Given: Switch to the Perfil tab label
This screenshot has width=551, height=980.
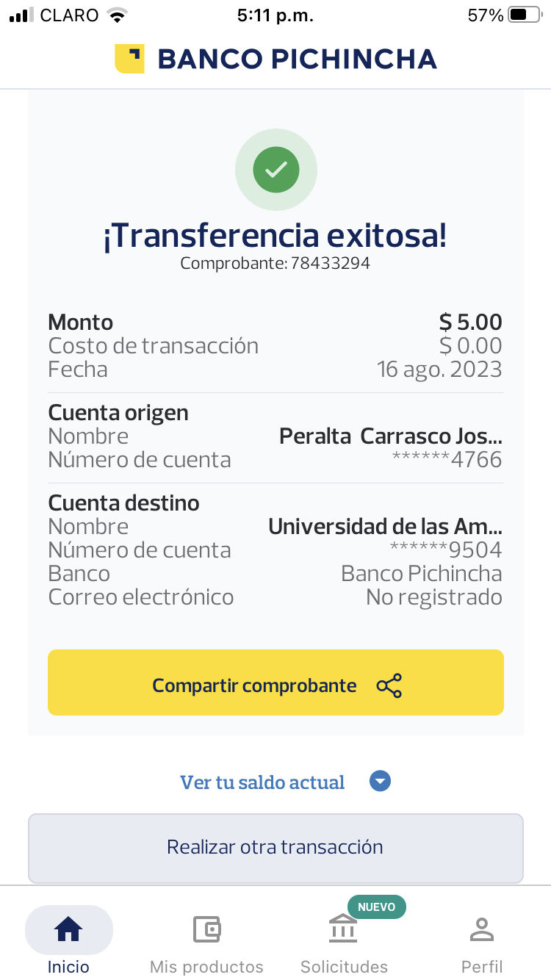Looking at the screenshot, I should (x=482, y=966).
